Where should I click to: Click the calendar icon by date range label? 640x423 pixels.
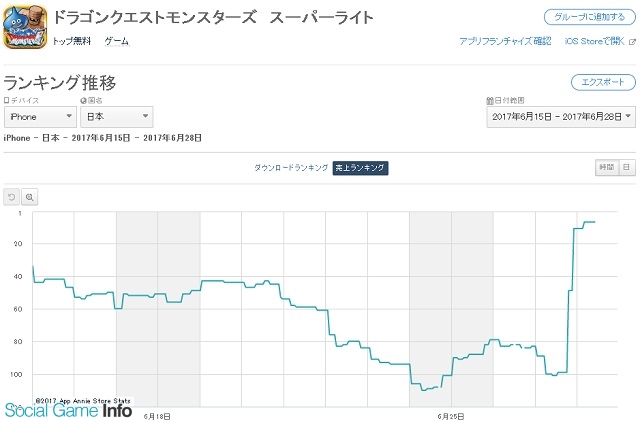(490, 100)
